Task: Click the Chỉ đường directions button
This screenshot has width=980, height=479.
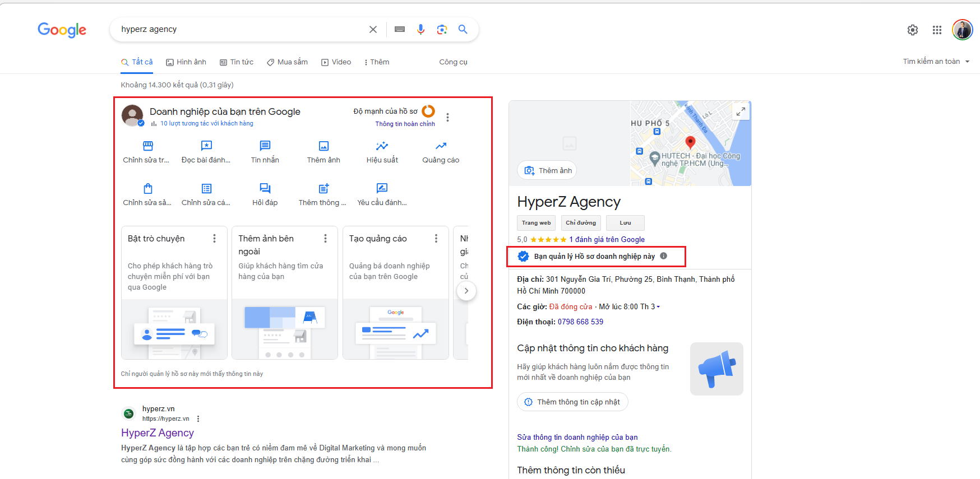Action: point(580,223)
